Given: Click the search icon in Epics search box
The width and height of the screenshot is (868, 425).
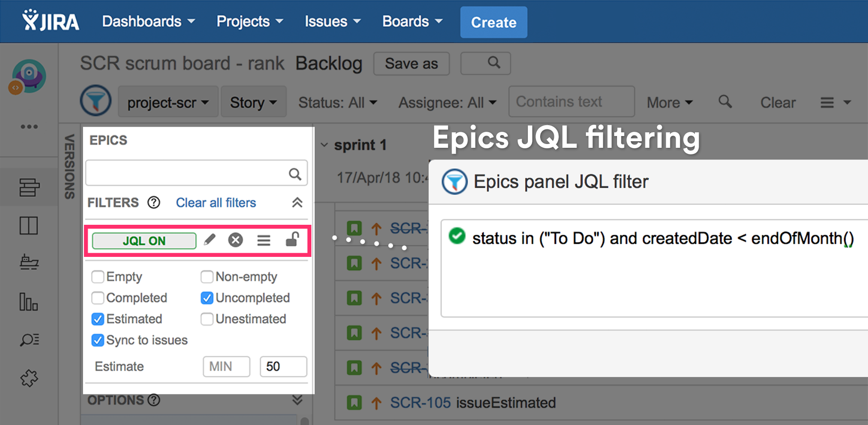Looking at the screenshot, I should coord(295,174).
